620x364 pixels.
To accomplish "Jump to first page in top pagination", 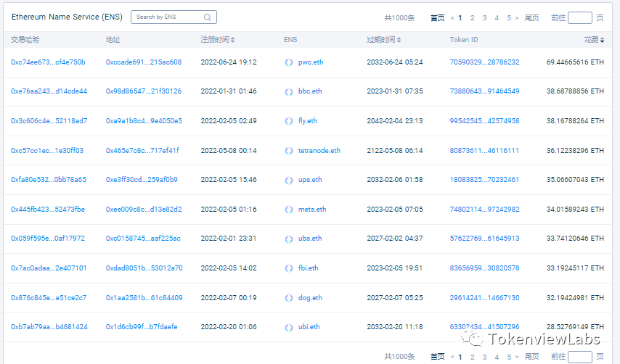I will tap(437, 18).
